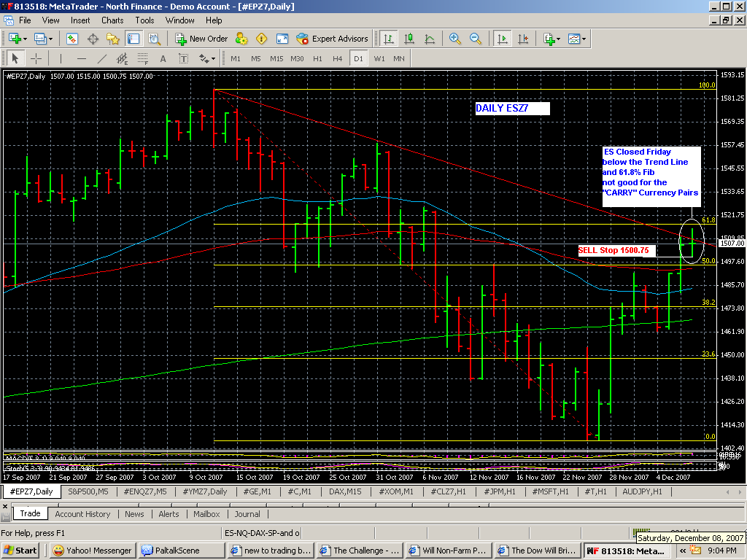
Task: Toggle the Terminal panel icon
Action: (133, 39)
